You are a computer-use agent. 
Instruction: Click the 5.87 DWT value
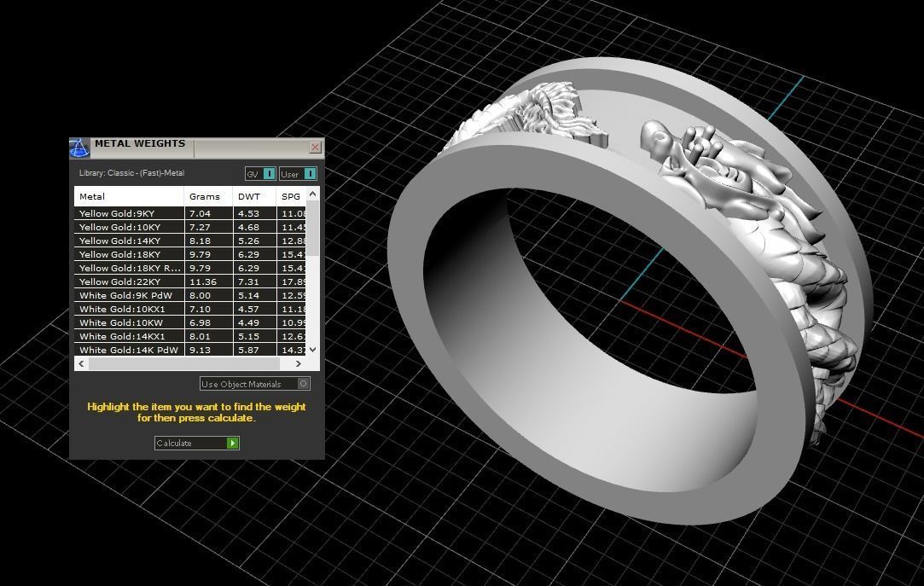248,349
